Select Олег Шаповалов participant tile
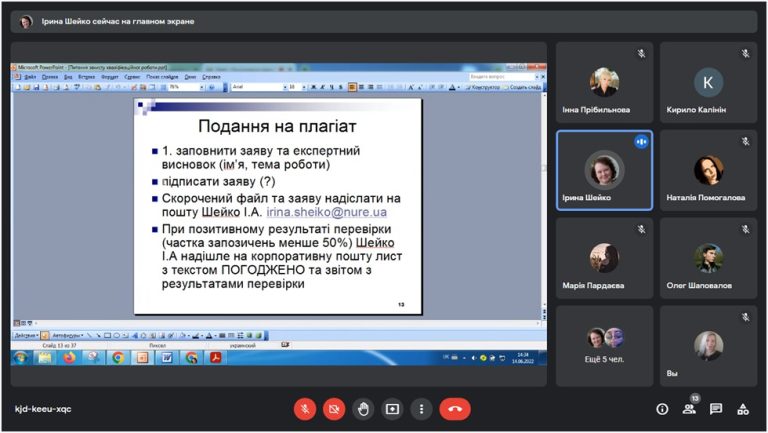The height and width of the screenshot is (433, 768). (x=708, y=258)
